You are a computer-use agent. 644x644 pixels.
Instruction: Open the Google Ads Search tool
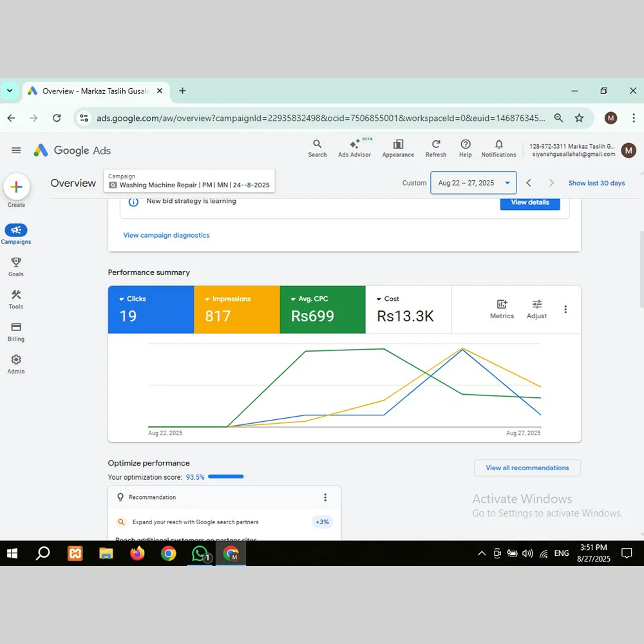tap(317, 148)
